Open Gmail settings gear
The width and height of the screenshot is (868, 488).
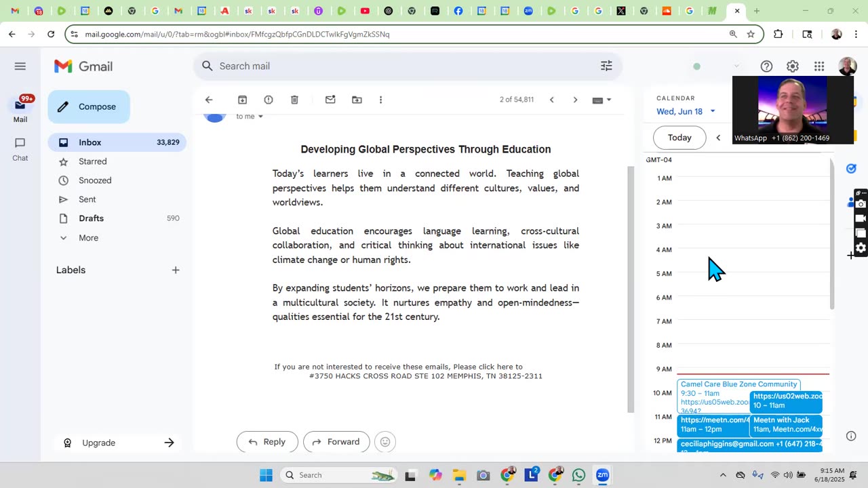[x=793, y=66]
